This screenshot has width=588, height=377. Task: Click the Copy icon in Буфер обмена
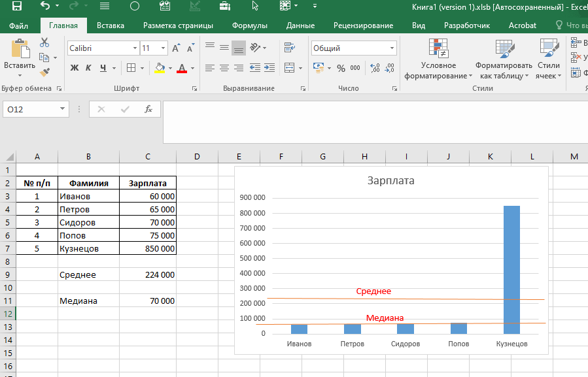(x=44, y=57)
